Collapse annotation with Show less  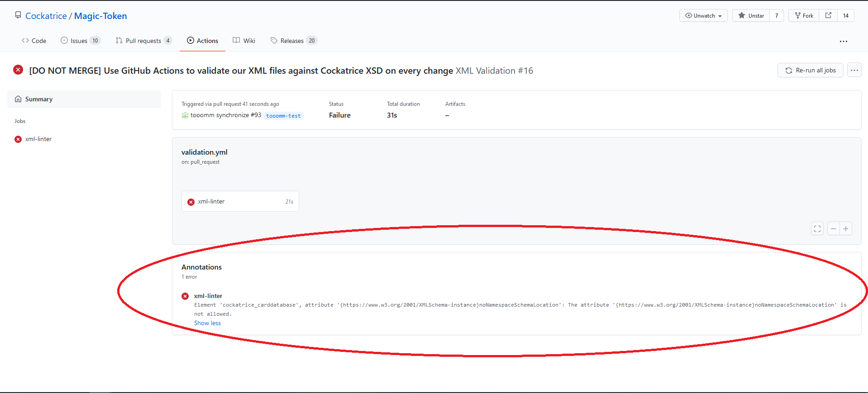tap(207, 323)
